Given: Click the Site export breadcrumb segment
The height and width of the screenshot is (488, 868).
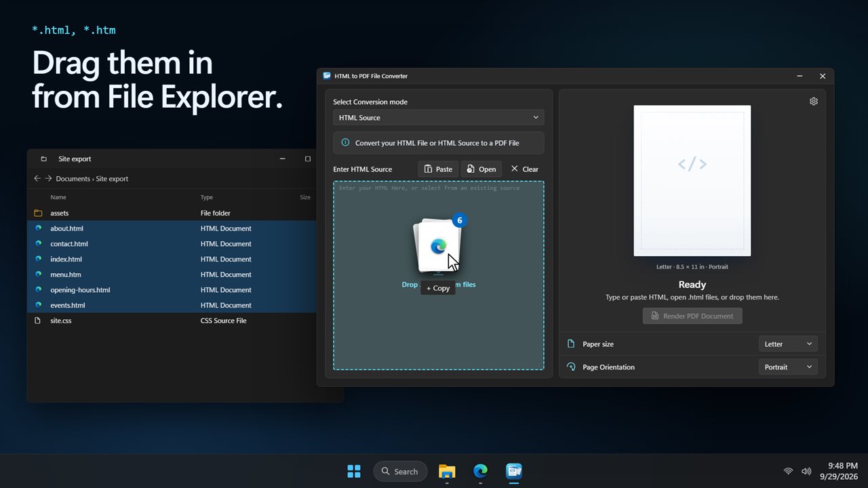Looking at the screenshot, I should click(112, 179).
